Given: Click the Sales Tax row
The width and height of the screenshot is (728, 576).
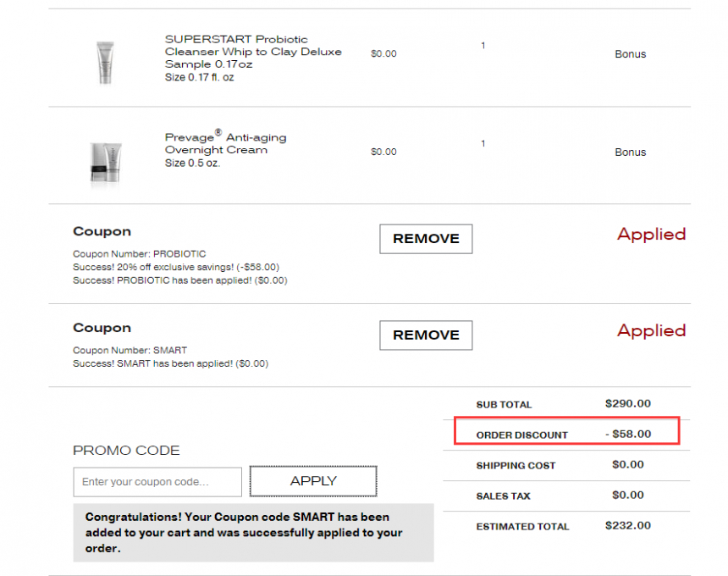Looking at the screenshot, I should tap(566, 496).
